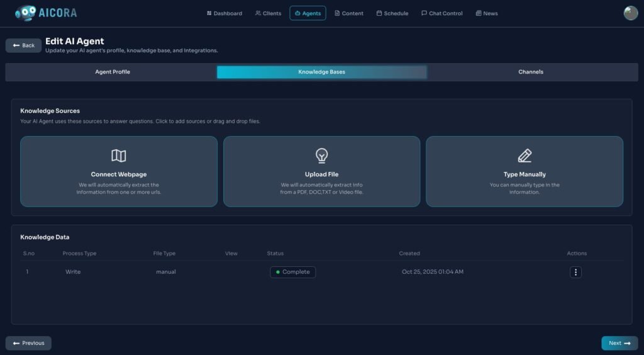The image size is (644, 355).
Task: Proceed with the Next button
Action: [x=619, y=343]
